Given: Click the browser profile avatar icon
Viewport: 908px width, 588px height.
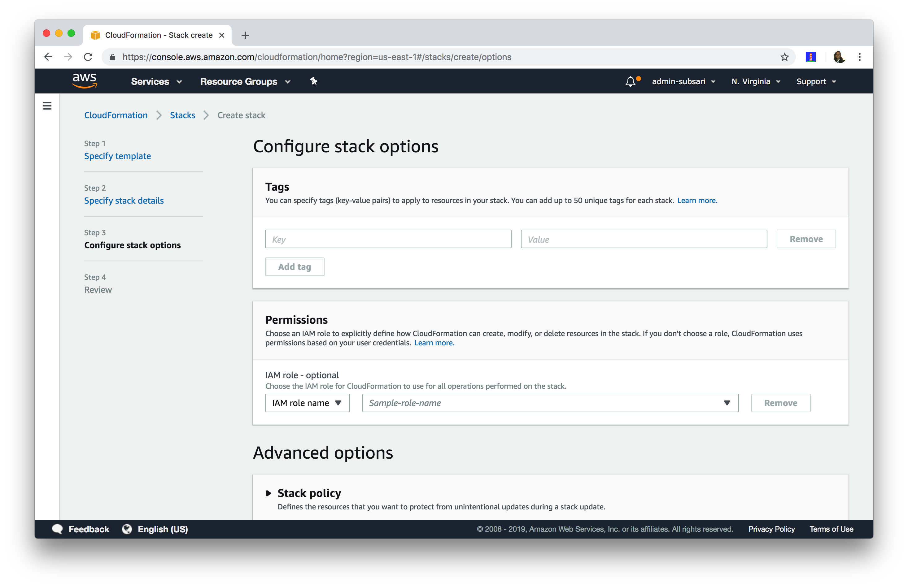Looking at the screenshot, I should point(839,57).
